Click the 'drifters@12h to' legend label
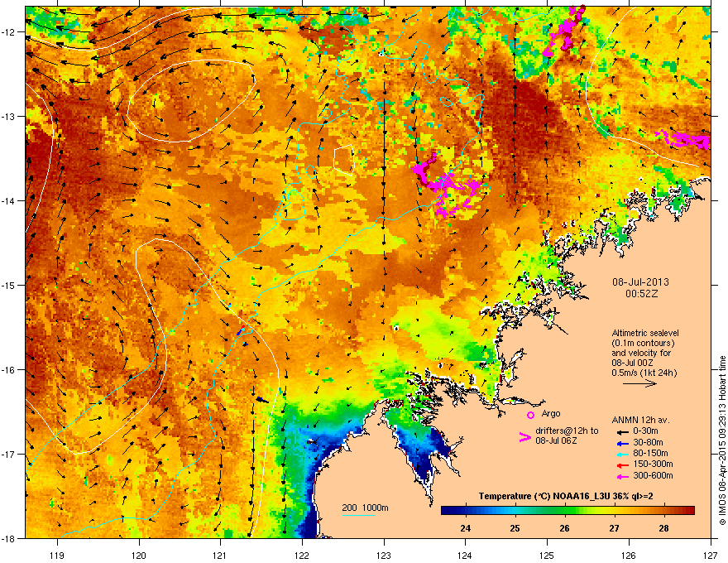The height and width of the screenshot is (563, 728). pos(567,431)
